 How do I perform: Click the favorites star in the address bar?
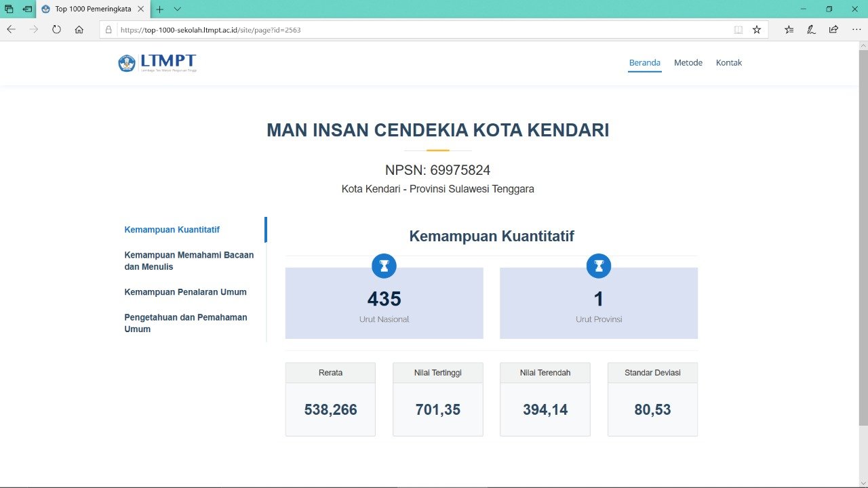[755, 29]
